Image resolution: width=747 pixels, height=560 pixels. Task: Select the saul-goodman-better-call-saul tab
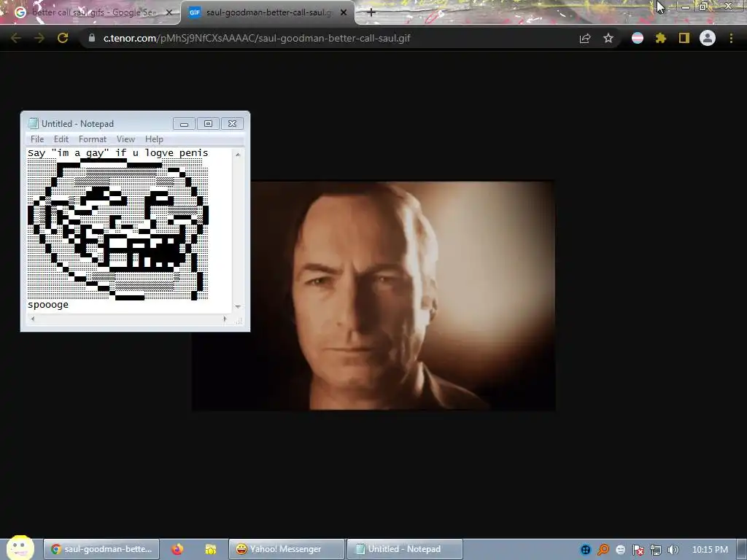pos(268,13)
